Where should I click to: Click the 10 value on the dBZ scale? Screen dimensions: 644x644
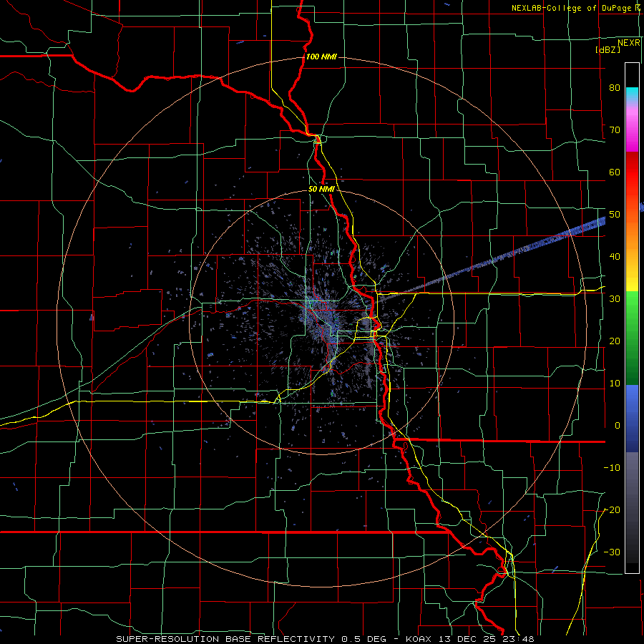[x=615, y=384]
